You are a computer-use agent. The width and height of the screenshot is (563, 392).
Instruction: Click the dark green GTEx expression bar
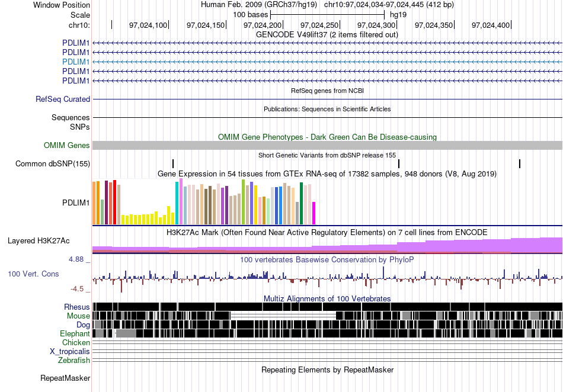[x=301, y=204]
